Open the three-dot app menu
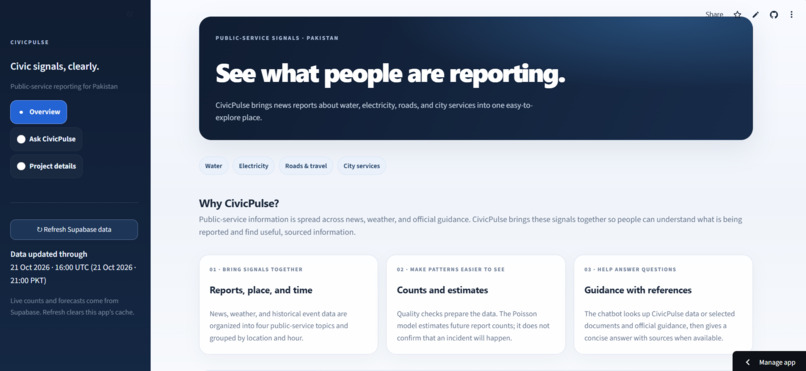806x371 pixels. (792, 15)
